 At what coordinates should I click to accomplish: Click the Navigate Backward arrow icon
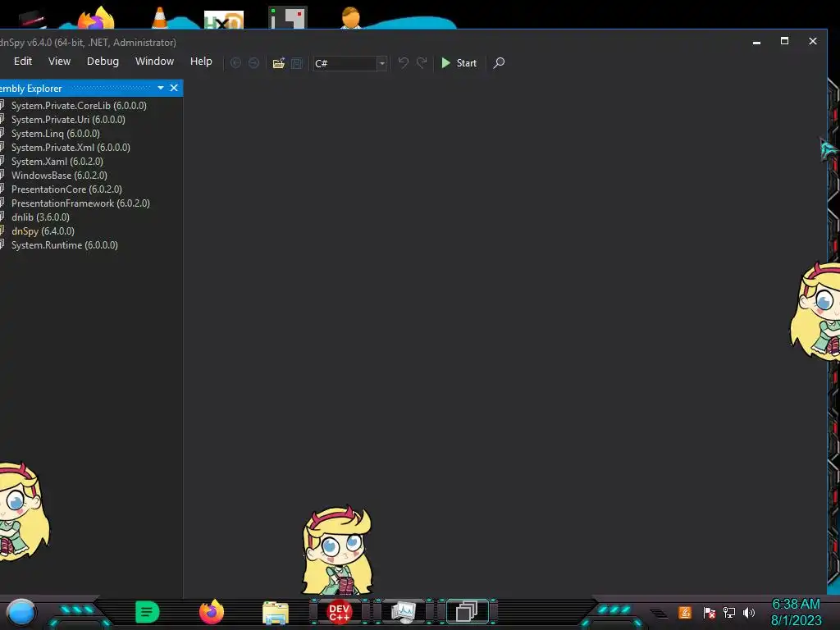235,63
